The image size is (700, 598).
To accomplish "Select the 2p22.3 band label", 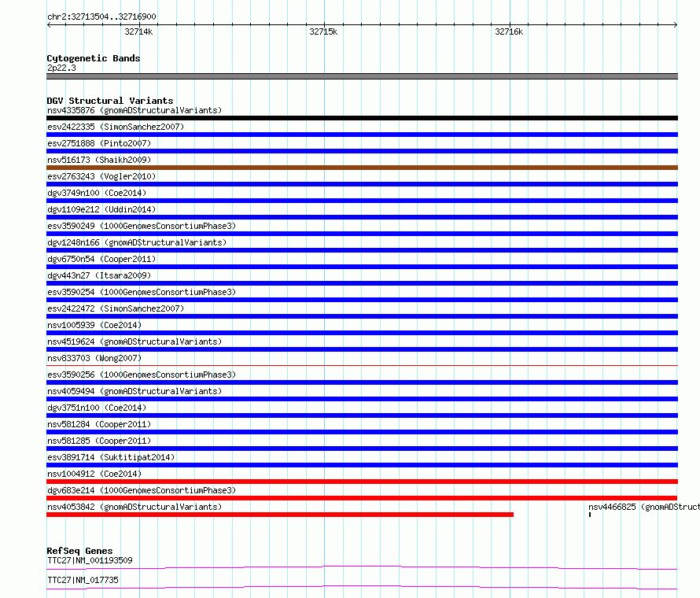I will pyautogui.click(x=61, y=68).
